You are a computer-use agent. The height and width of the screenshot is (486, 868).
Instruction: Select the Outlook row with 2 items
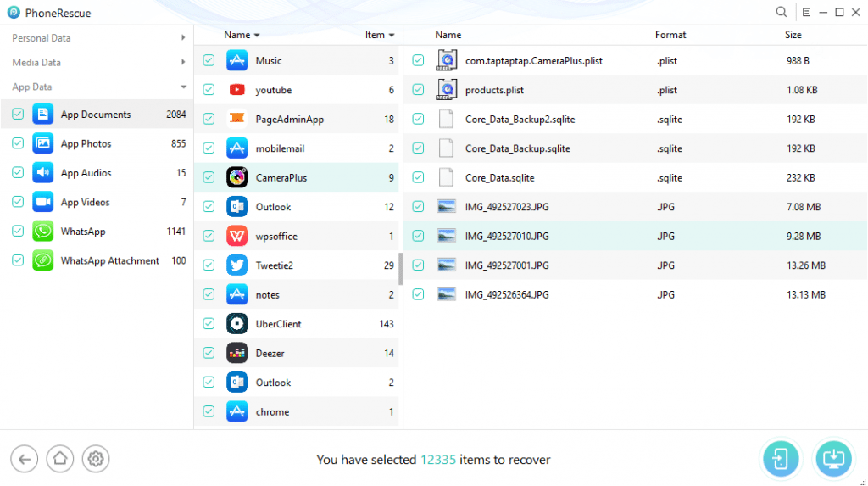pos(297,383)
